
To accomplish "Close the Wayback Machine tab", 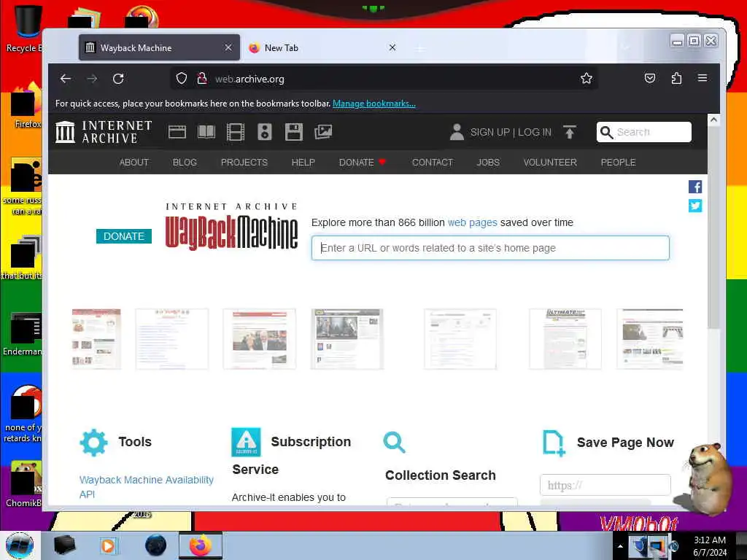I will 228,47.
